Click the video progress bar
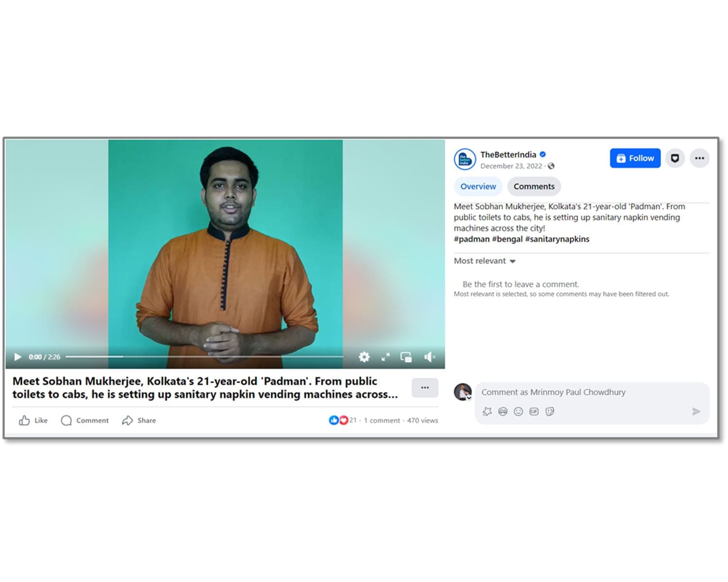The height and width of the screenshot is (582, 728). pos(204,356)
